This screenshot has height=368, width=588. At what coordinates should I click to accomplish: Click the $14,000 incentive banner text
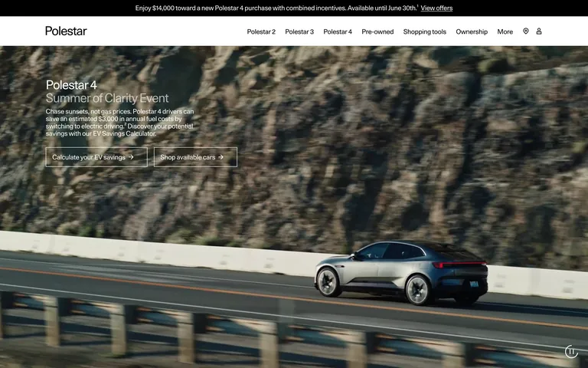pyautogui.click(x=276, y=8)
